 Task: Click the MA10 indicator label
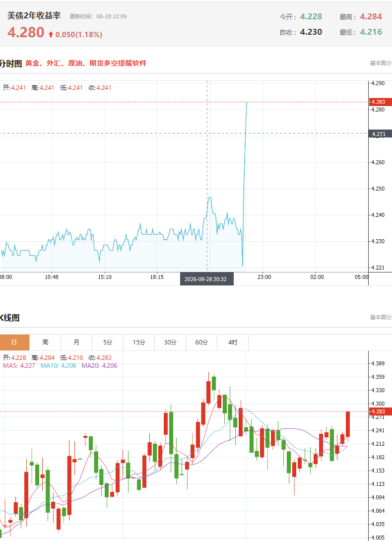tap(59, 366)
